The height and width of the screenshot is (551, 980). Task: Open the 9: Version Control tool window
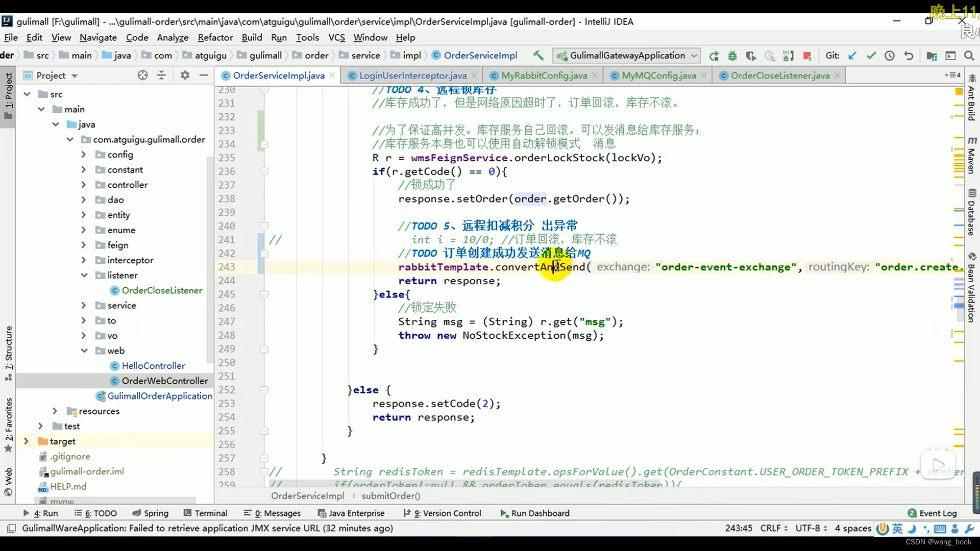pos(442,513)
